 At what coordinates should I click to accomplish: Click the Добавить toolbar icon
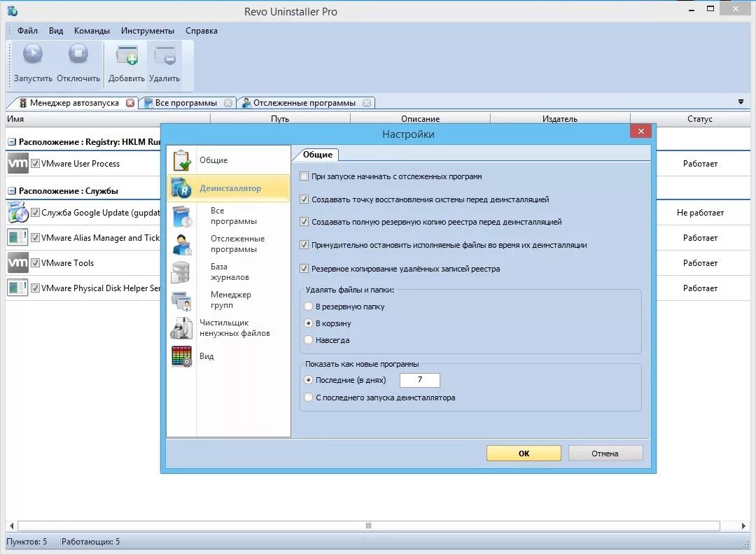coord(127,55)
